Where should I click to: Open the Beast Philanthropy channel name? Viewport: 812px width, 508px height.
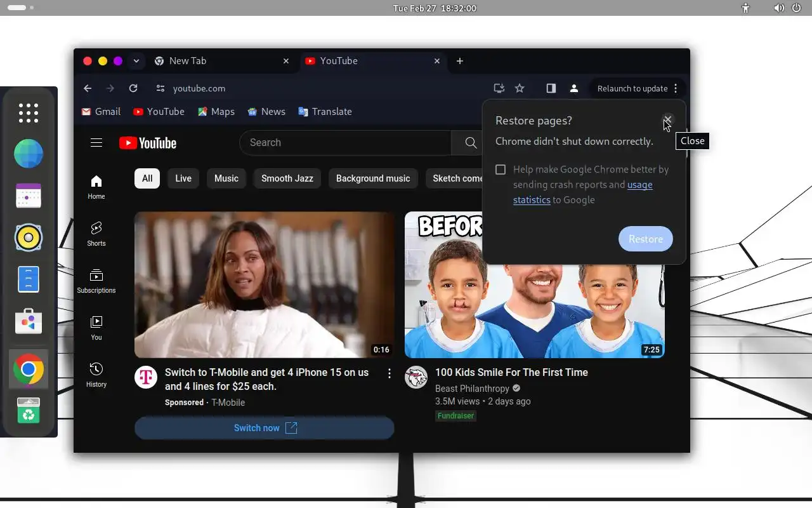[x=473, y=389]
